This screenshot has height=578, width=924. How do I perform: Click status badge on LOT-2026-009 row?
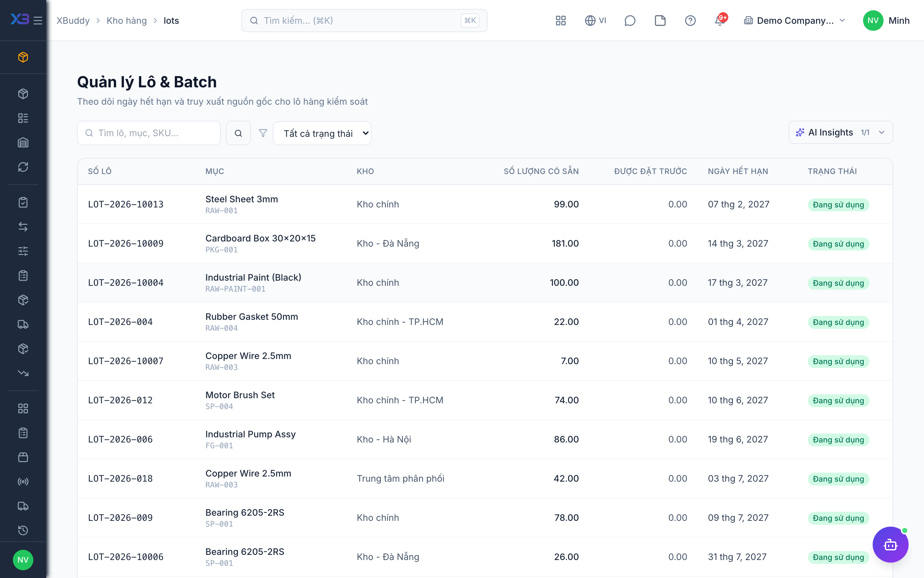pyautogui.click(x=838, y=518)
